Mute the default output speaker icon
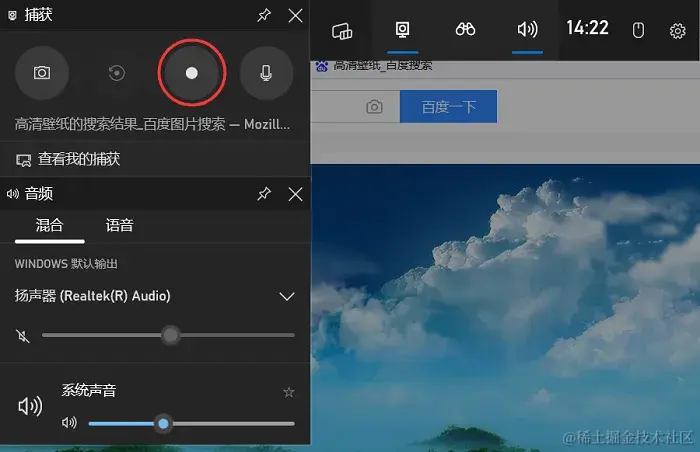700x452 pixels. coord(22,335)
